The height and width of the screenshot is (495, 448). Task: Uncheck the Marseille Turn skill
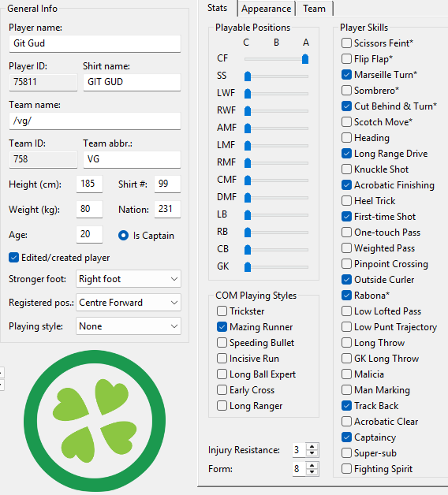click(x=346, y=75)
